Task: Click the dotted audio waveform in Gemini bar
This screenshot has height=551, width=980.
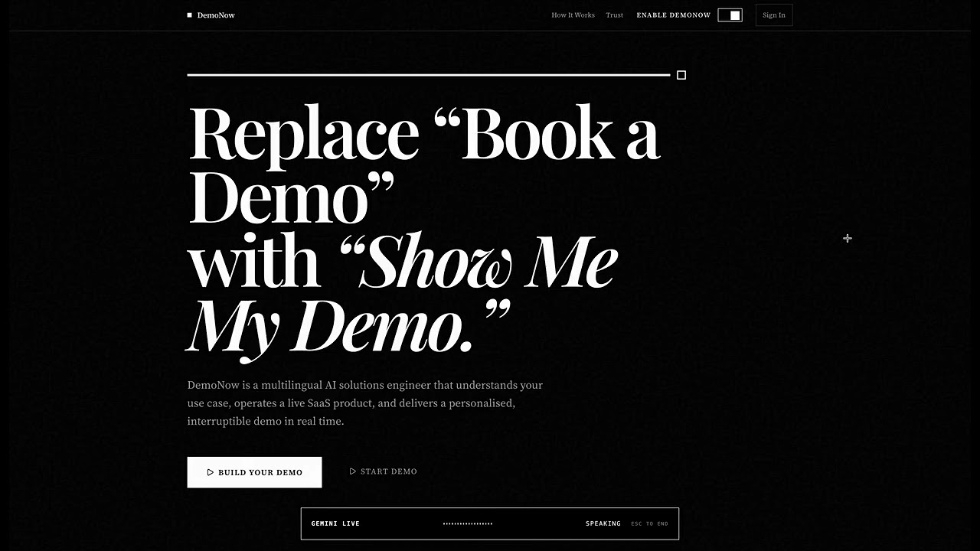Action: tap(468, 523)
